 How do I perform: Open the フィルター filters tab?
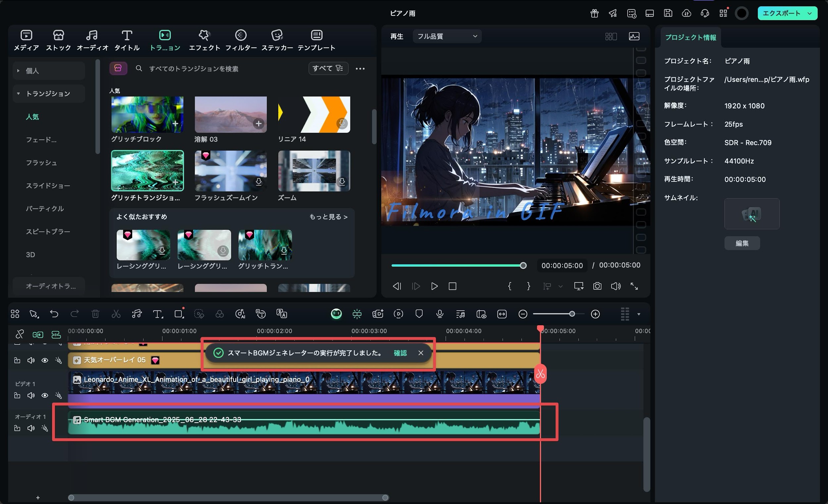[x=241, y=40]
